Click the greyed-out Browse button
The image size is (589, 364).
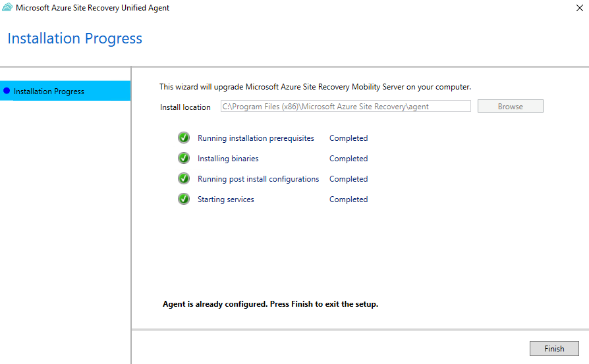point(510,107)
